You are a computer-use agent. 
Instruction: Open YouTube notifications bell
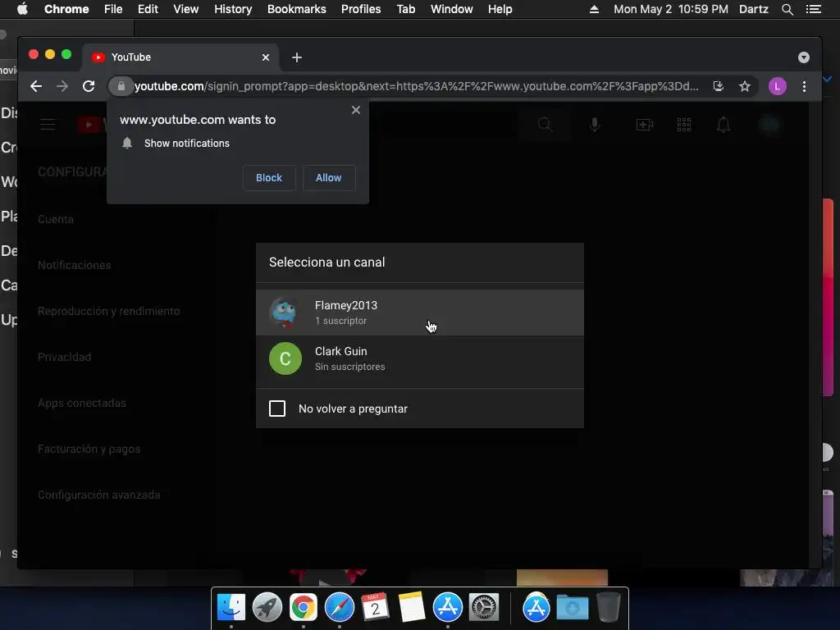[724, 125]
